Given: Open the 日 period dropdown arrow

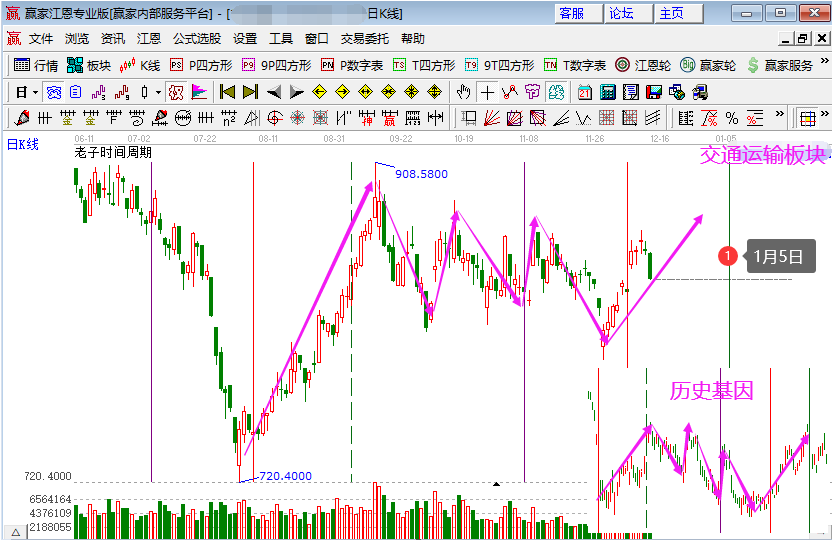Looking at the screenshot, I should pyautogui.click(x=36, y=92).
